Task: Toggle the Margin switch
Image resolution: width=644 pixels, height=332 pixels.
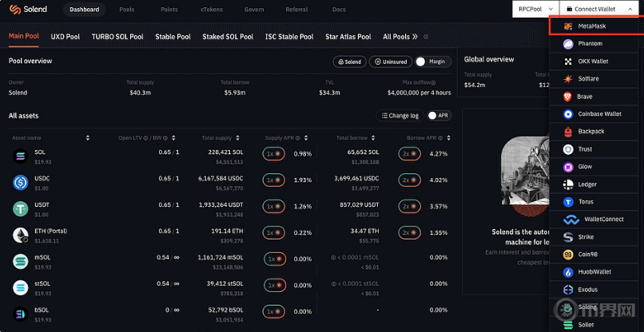Action: 421,61
